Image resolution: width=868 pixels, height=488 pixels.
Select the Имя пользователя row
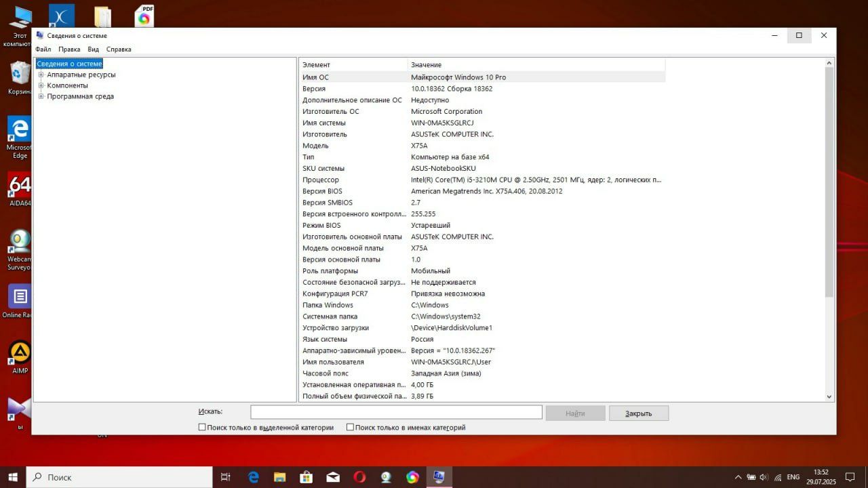click(x=482, y=362)
